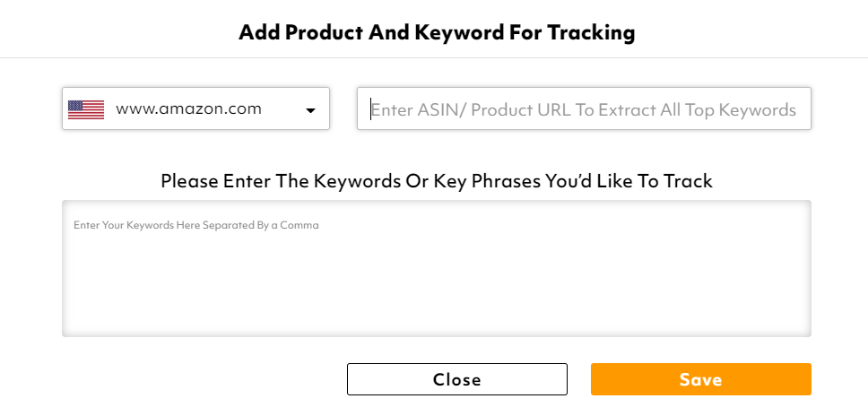This screenshot has height=416, width=868.
Task: Click the 'Please Enter The Keywords' heading
Action: click(x=436, y=181)
